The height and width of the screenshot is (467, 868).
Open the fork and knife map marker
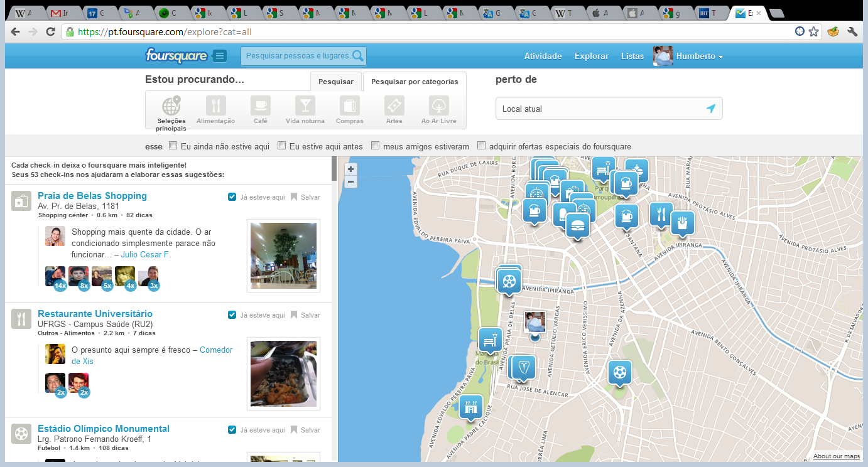click(x=659, y=214)
